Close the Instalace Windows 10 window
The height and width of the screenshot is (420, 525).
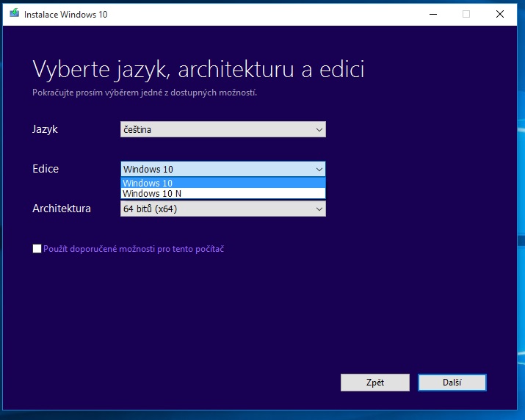click(500, 14)
